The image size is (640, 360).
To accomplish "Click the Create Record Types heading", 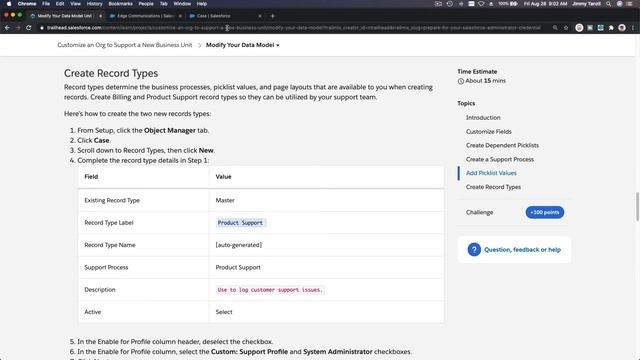I will tap(111, 73).
